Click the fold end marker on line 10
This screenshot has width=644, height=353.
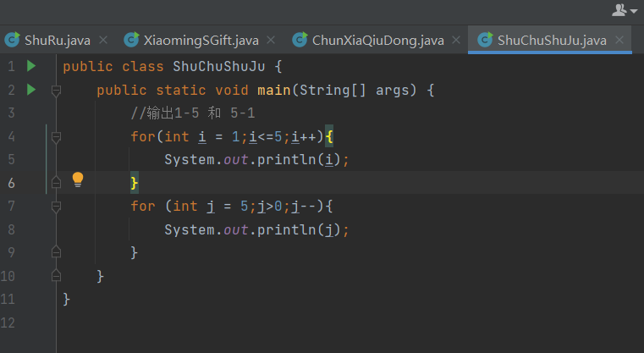point(56,275)
